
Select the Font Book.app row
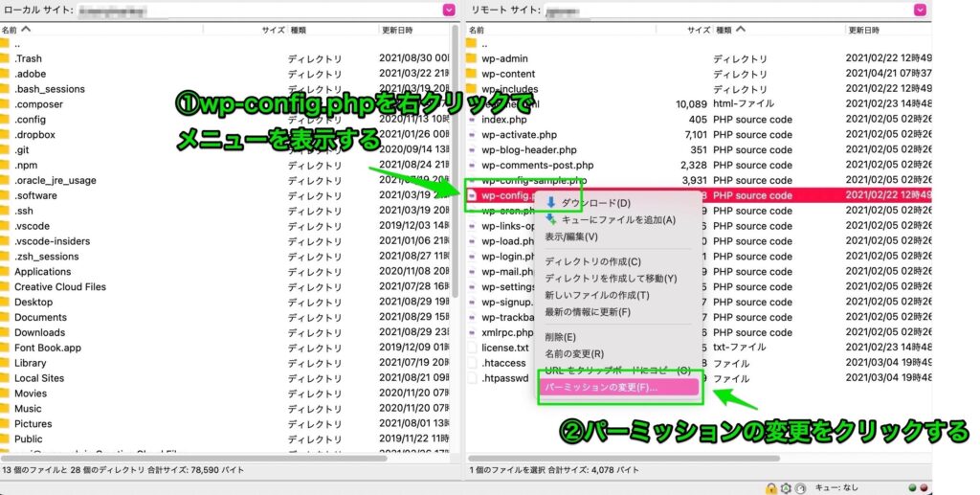click(226, 348)
